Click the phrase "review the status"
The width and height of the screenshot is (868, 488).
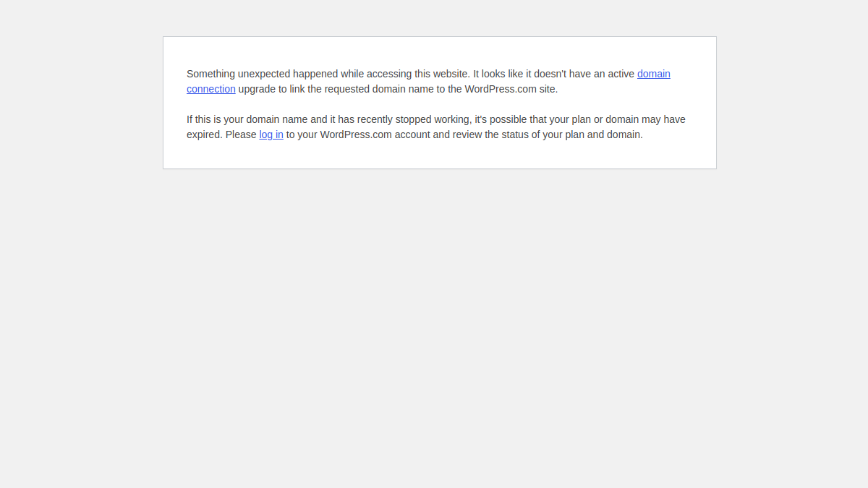[x=492, y=134]
